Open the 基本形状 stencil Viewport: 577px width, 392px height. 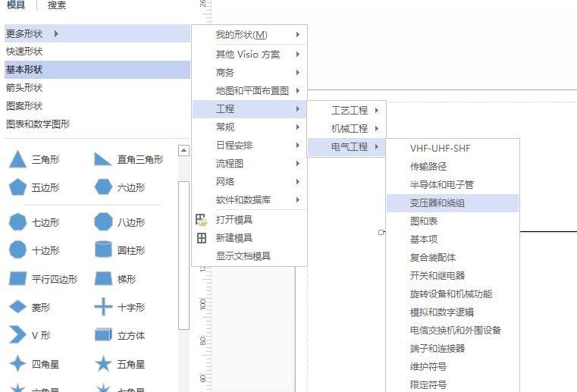[x=97, y=70]
